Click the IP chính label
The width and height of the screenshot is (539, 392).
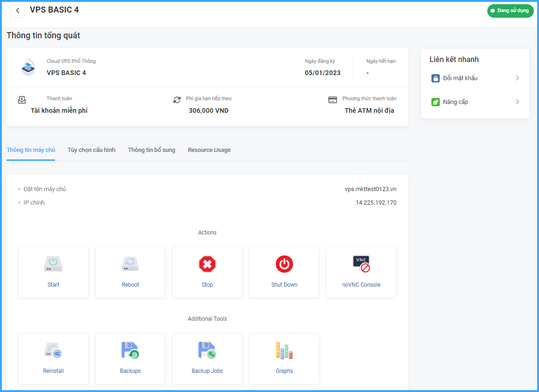[x=34, y=203]
